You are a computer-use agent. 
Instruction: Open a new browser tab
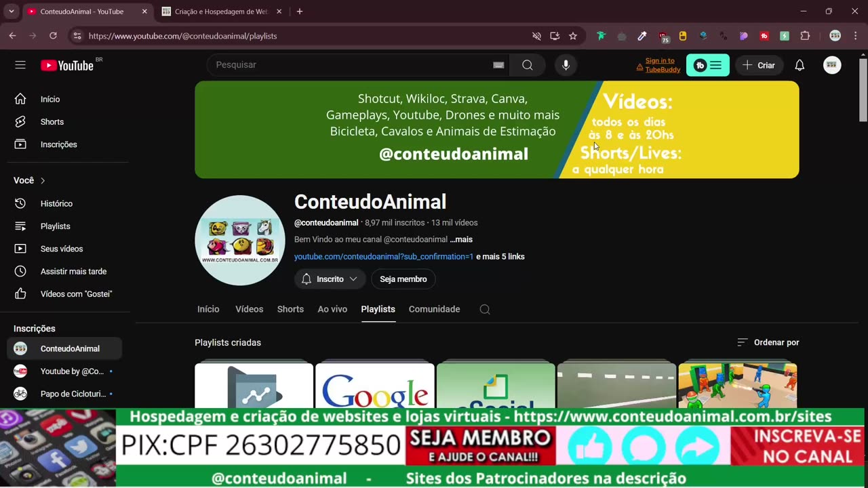click(x=300, y=12)
